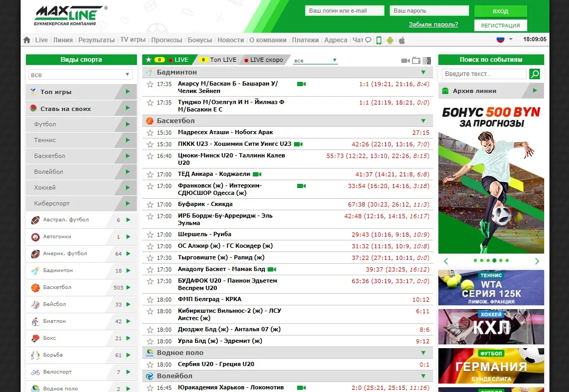Click the РЕГИСТРАЦИЯ button

pyautogui.click(x=500, y=25)
